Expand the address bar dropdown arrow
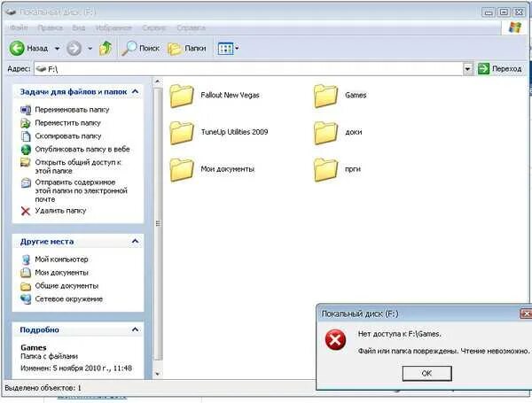 [468, 69]
